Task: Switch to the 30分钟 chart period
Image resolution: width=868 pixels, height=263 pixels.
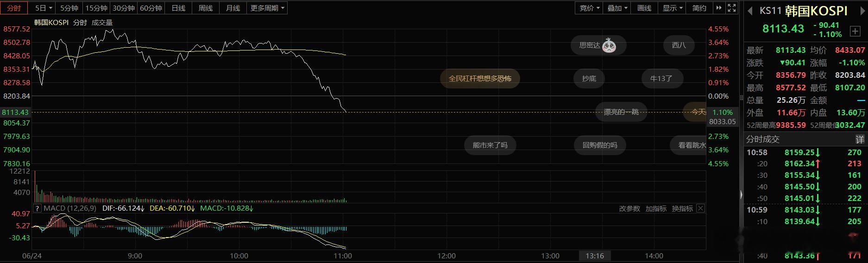Action: pos(124,8)
